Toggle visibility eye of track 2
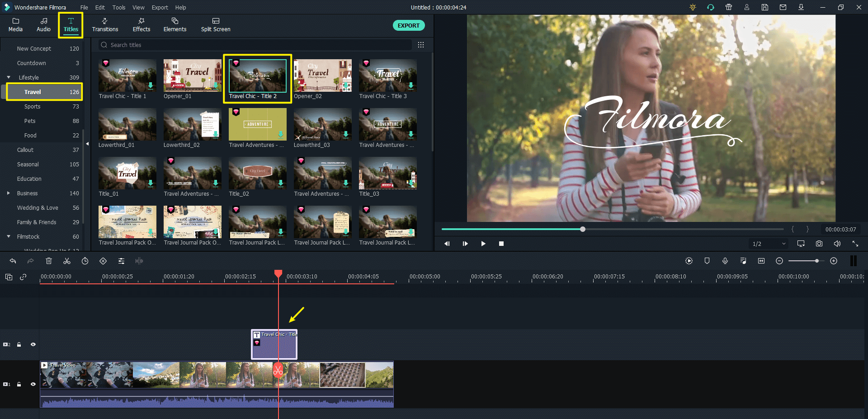 33,344
